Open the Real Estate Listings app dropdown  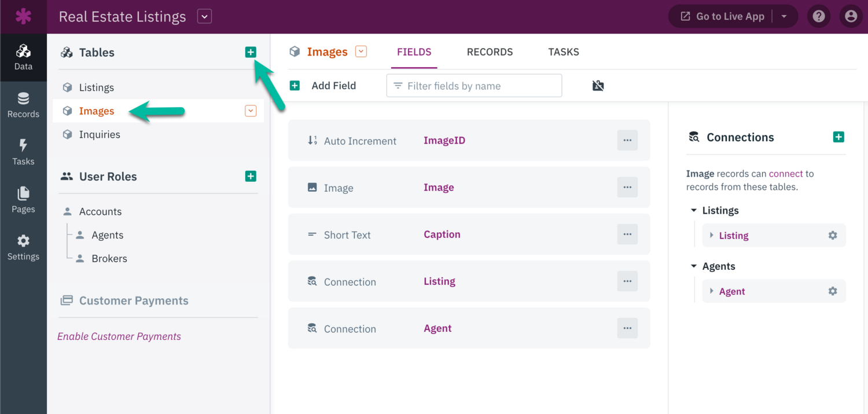point(204,16)
